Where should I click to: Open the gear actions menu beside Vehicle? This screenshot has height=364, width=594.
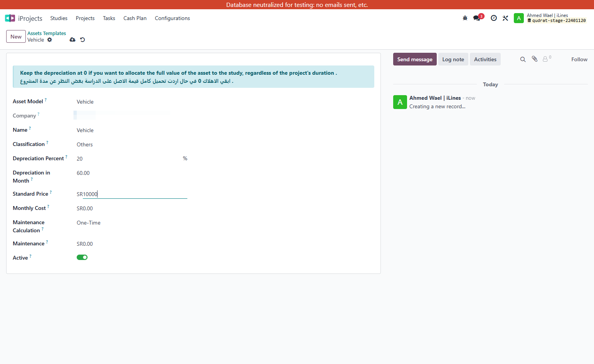pos(50,40)
